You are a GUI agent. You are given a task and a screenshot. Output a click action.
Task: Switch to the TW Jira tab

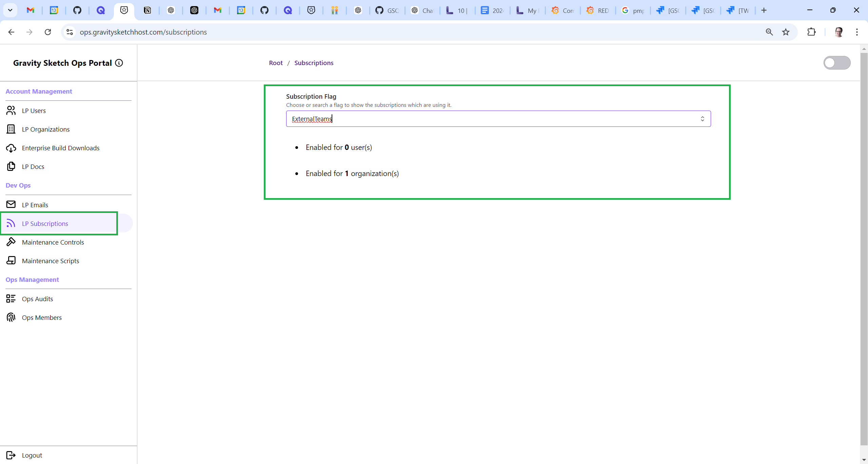pyautogui.click(x=738, y=11)
